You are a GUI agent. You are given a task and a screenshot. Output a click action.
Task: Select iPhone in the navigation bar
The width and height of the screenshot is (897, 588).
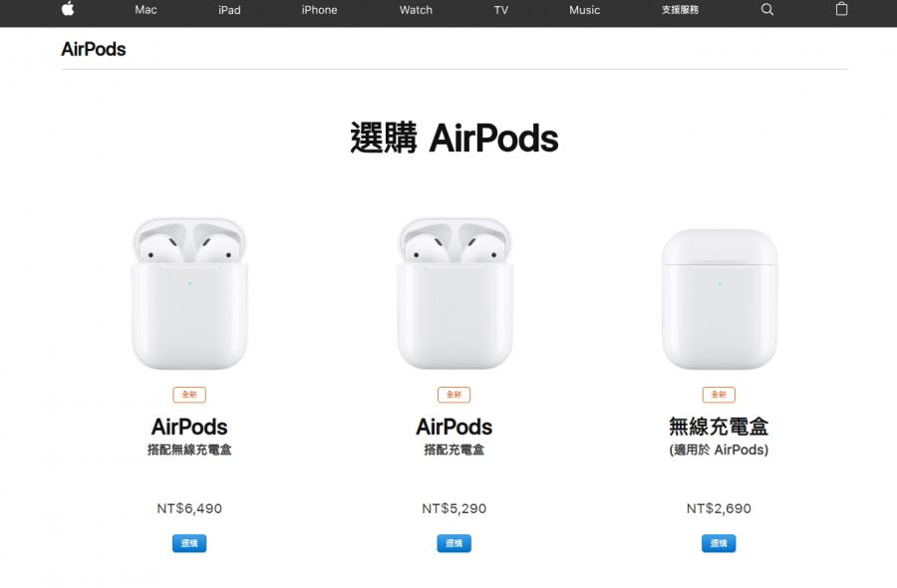coord(319,10)
